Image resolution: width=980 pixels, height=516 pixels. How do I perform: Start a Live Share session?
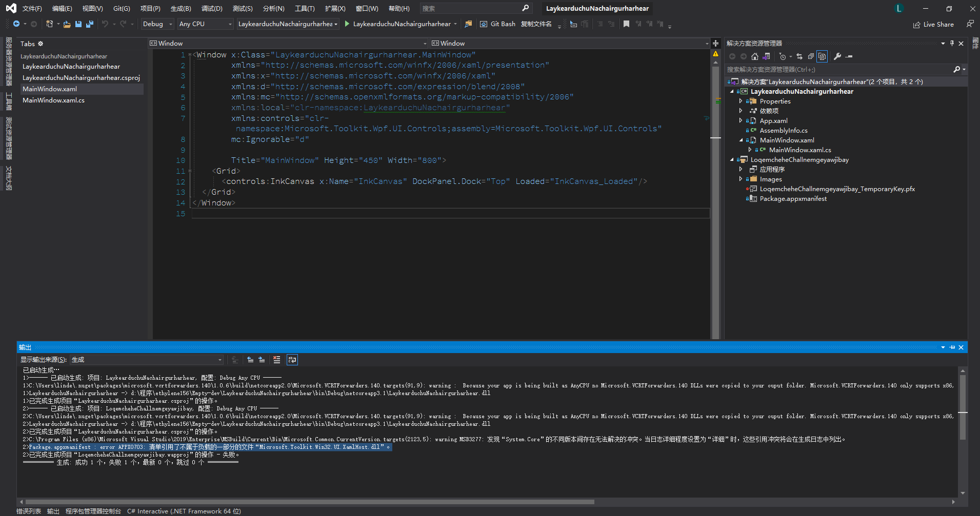tap(934, 24)
